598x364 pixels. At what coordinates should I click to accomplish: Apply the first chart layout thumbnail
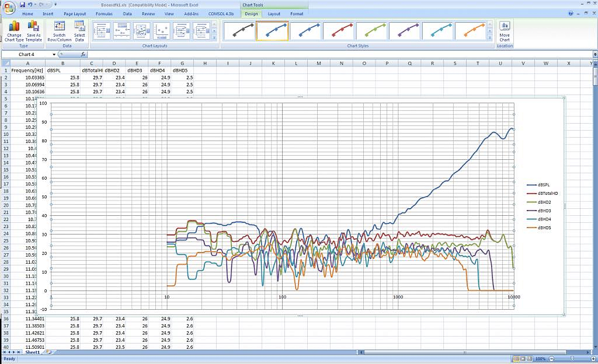(102, 31)
